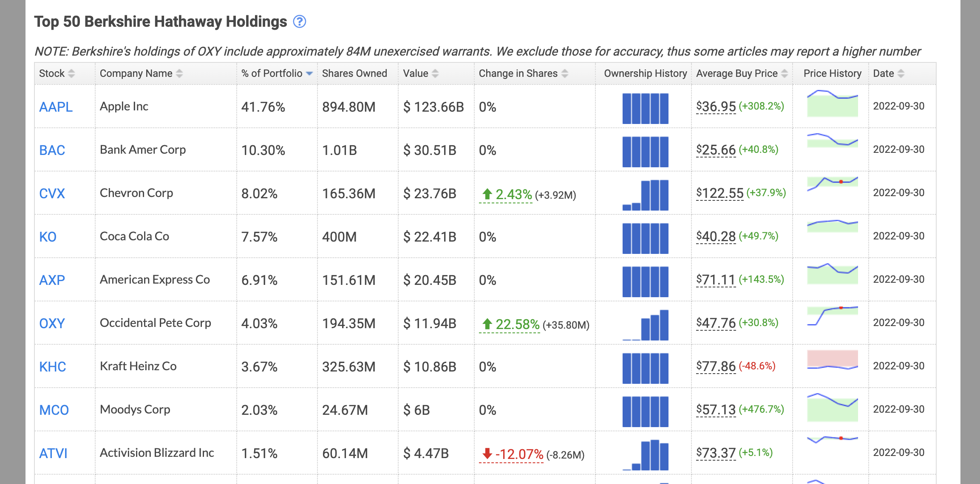Click Coca Cola average buy price $40.28
This screenshot has width=980, height=484.
pyautogui.click(x=716, y=236)
